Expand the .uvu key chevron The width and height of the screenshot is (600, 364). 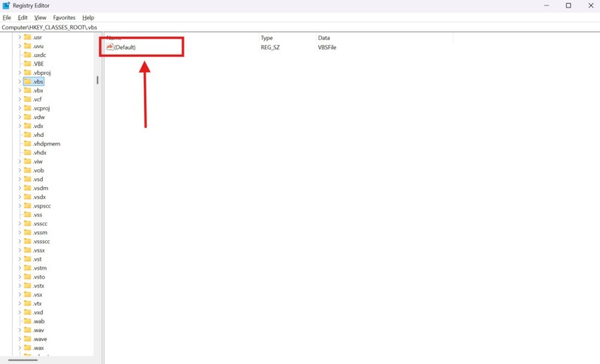click(x=19, y=46)
